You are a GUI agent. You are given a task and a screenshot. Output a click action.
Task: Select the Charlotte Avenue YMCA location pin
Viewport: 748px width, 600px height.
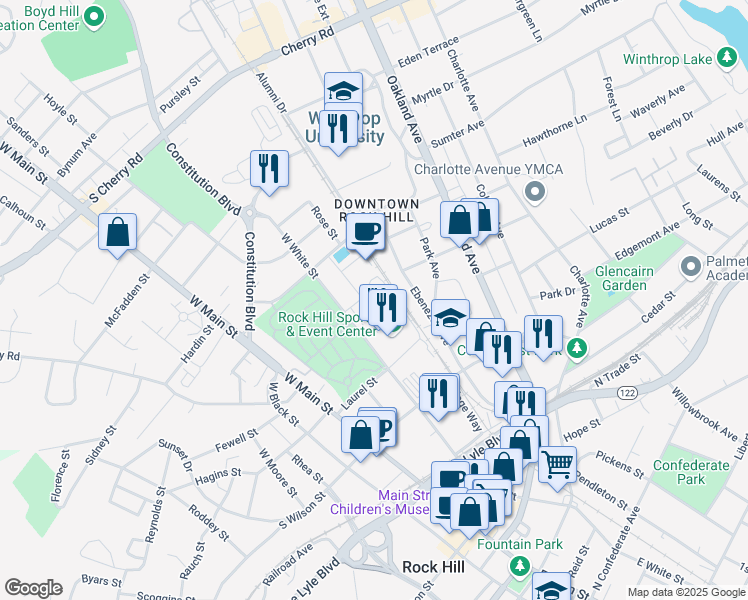click(535, 192)
